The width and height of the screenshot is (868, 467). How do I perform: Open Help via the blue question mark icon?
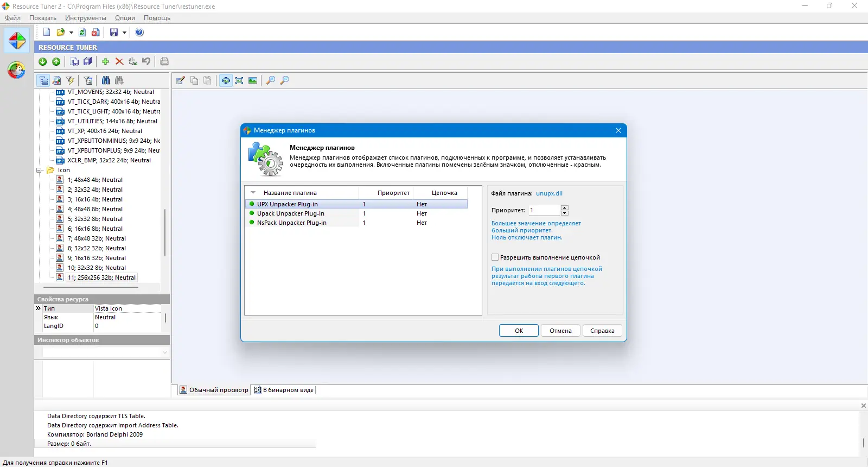pyautogui.click(x=139, y=33)
